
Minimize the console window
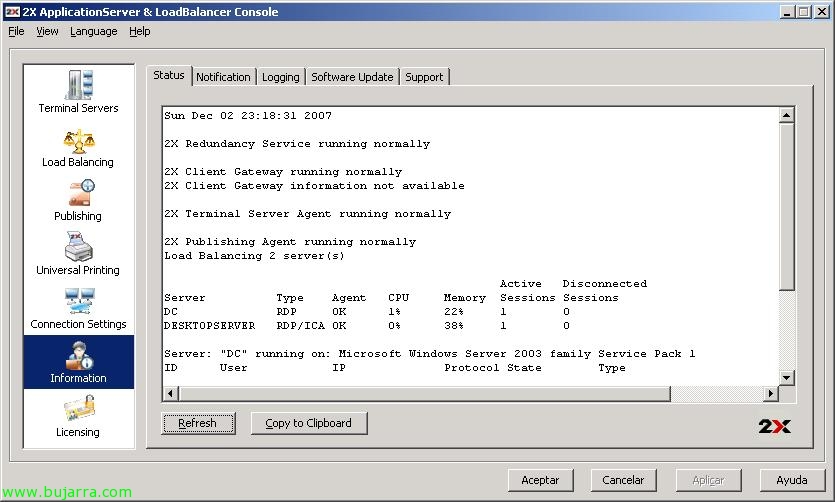[x=787, y=12]
